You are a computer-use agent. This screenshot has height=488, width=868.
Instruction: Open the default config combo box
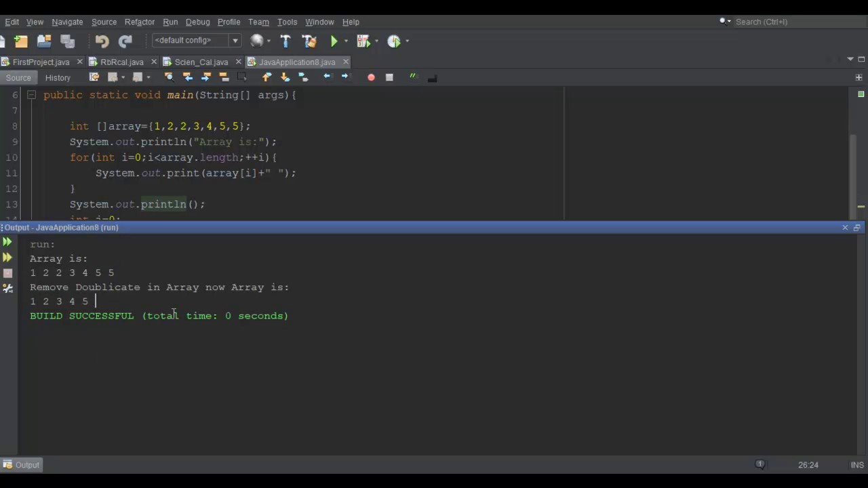197,41
